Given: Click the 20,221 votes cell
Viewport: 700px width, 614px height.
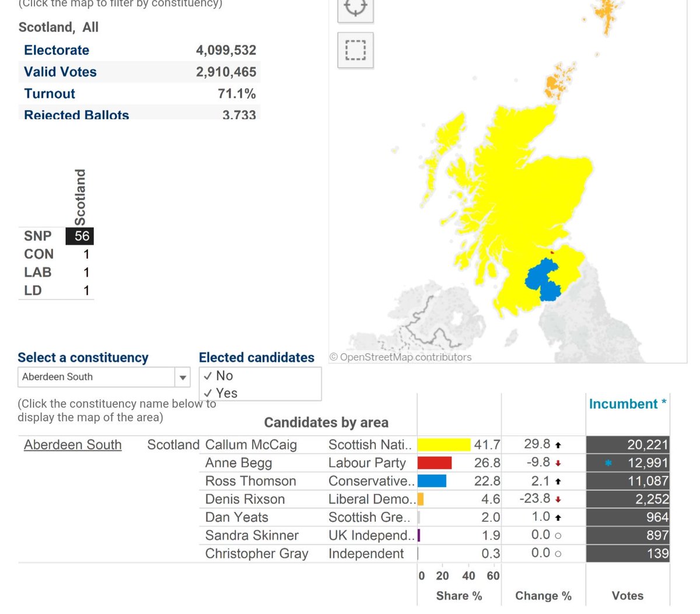Looking at the screenshot, I should (x=628, y=445).
